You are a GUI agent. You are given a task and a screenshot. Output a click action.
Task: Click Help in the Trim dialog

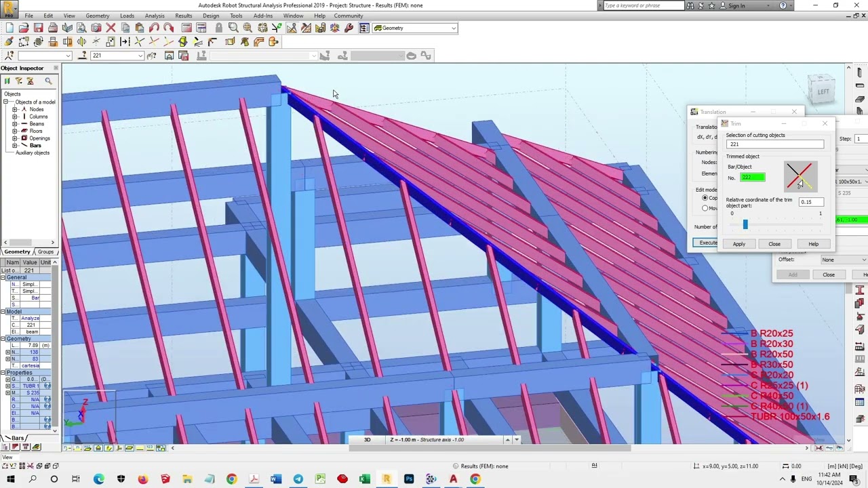[x=813, y=244]
